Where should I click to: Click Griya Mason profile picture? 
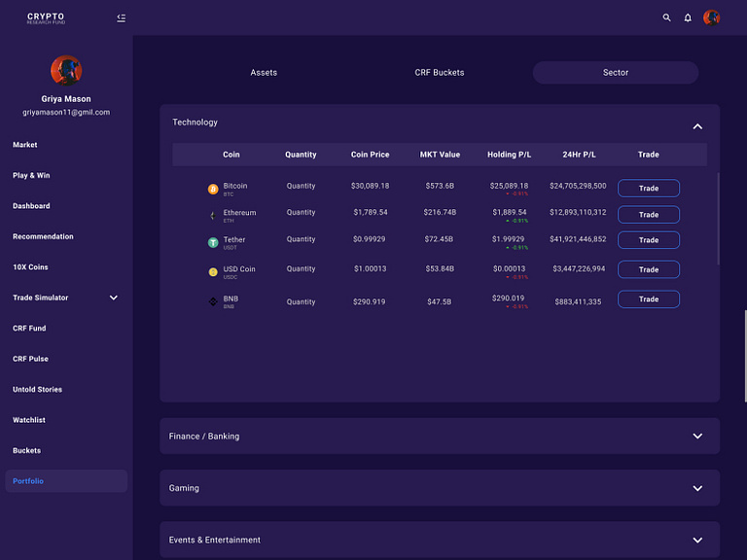click(66, 70)
